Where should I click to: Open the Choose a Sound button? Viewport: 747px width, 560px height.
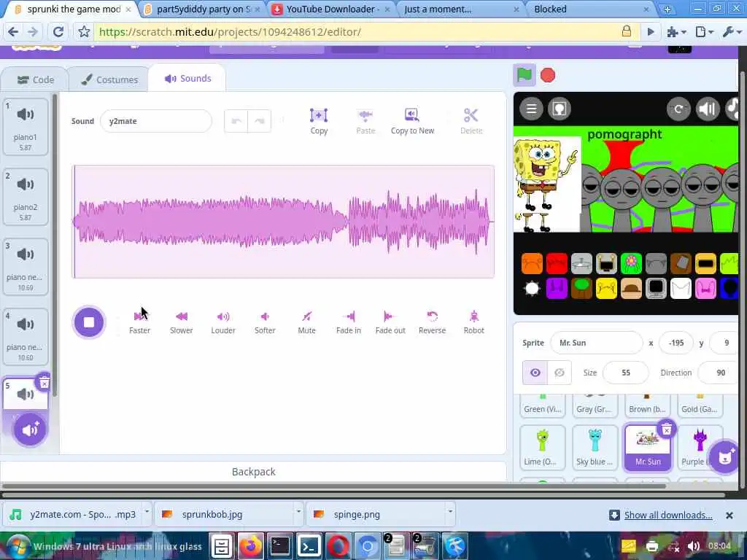click(29, 430)
